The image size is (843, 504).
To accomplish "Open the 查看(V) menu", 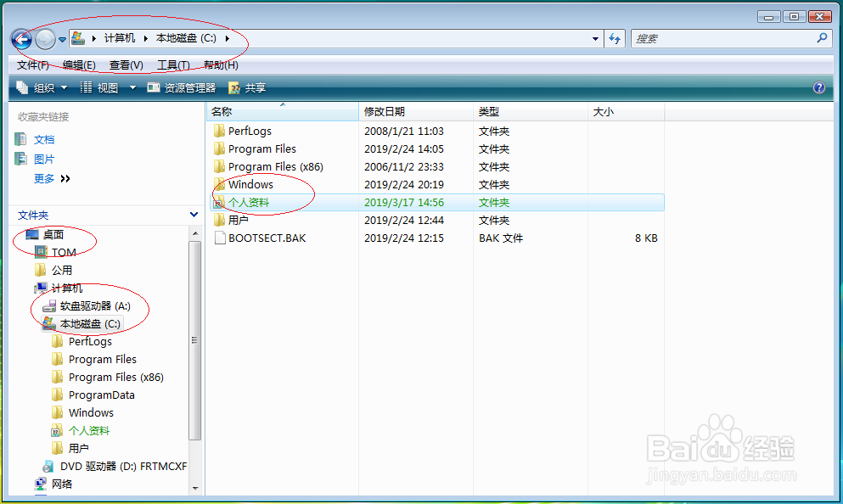I will tap(126, 65).
